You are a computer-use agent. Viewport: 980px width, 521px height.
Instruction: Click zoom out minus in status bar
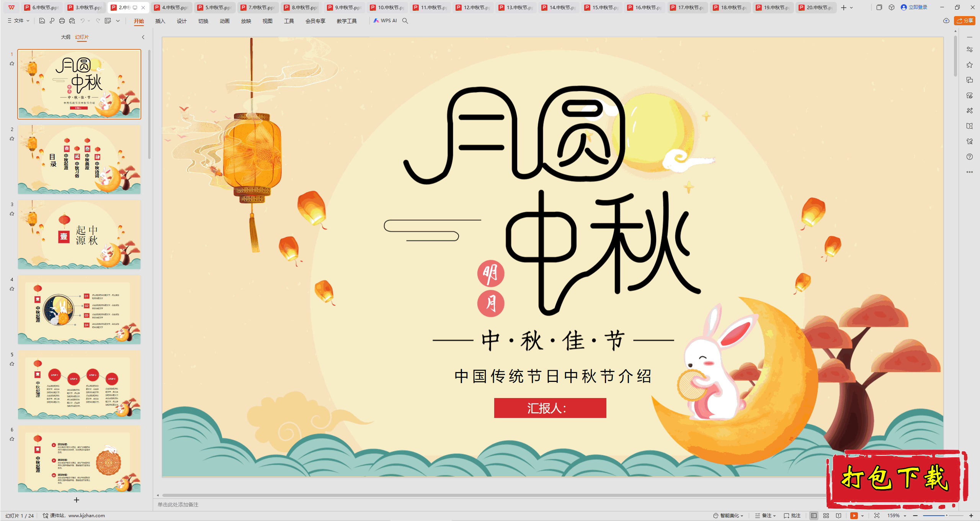[x=915, y=516]
